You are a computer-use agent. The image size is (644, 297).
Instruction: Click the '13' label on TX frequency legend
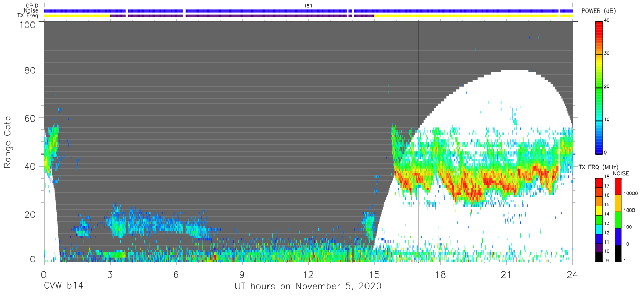[607, 223]
